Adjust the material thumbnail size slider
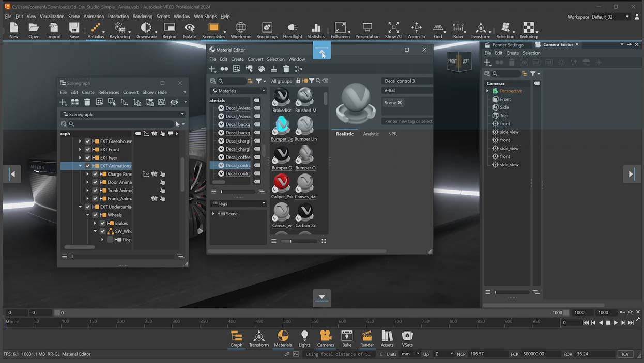The height and width of the screenshot is (363, 644). (x=290, y=241)
